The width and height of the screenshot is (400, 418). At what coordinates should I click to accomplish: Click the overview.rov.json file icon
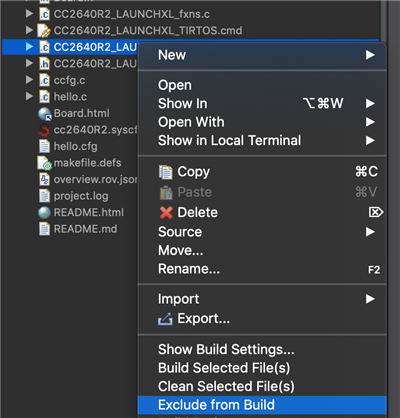pyautogui.click(x=44, y=179)
